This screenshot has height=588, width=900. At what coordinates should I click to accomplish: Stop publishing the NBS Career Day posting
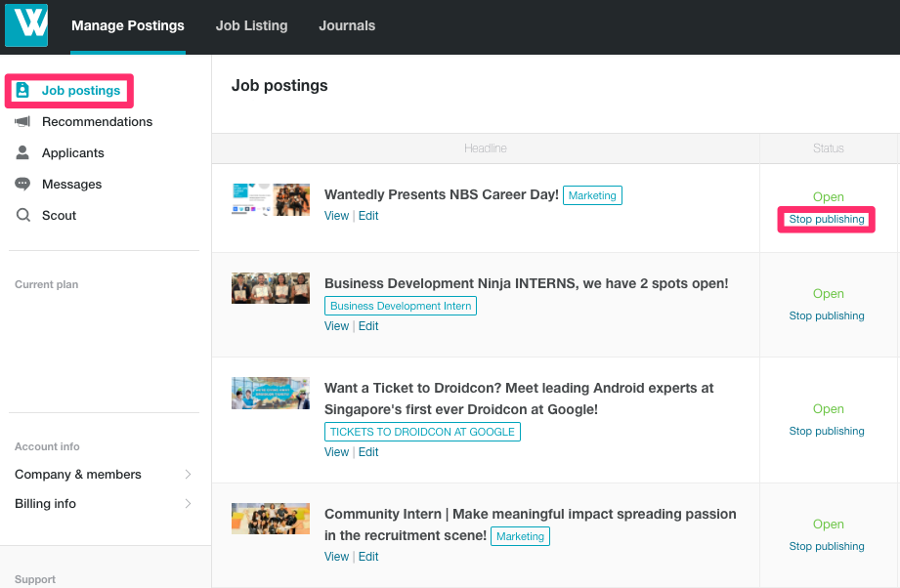827,219
